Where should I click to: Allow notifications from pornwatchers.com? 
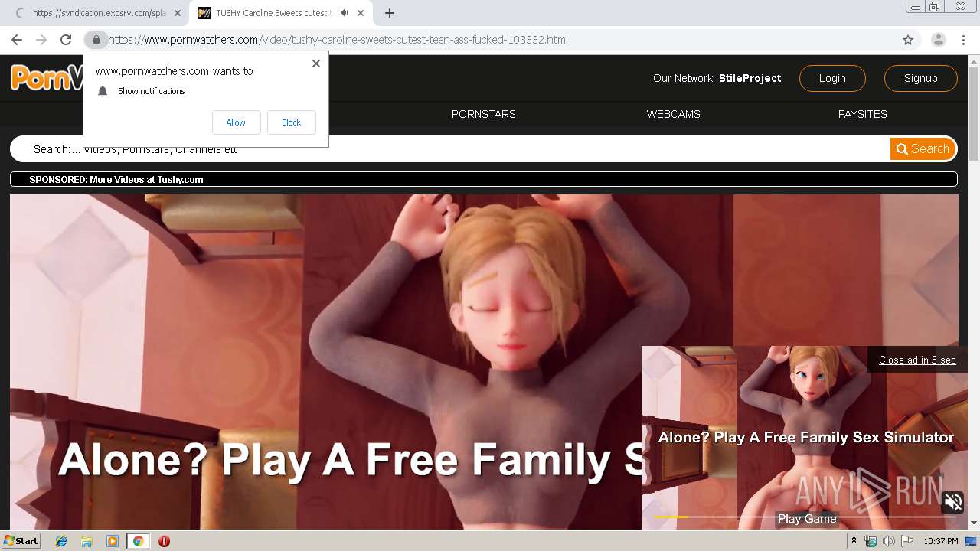236,122
